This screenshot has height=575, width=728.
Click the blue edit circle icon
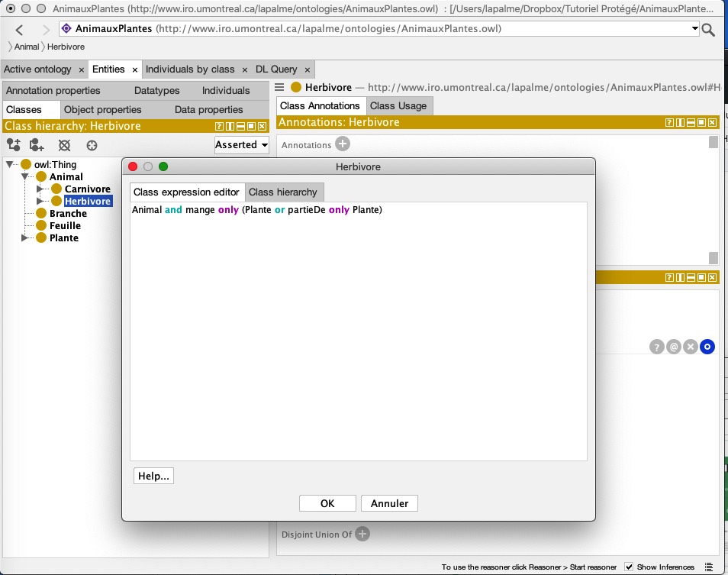[x=707, y=347]
